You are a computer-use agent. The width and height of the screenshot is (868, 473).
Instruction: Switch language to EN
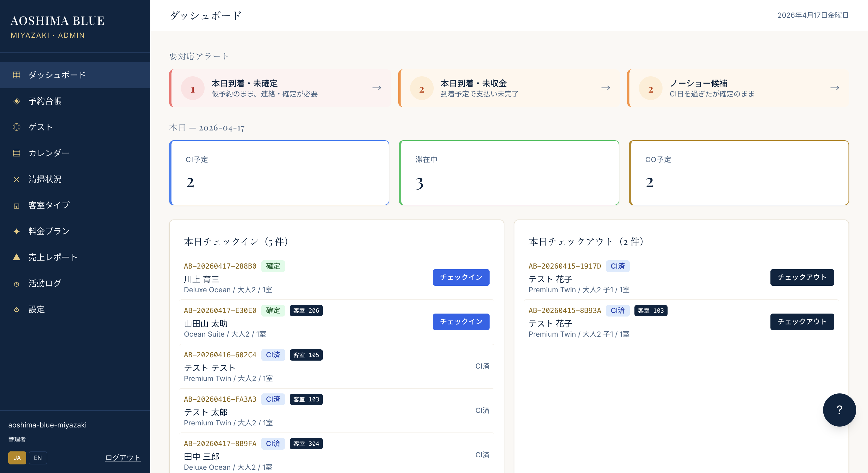[38, 458]
